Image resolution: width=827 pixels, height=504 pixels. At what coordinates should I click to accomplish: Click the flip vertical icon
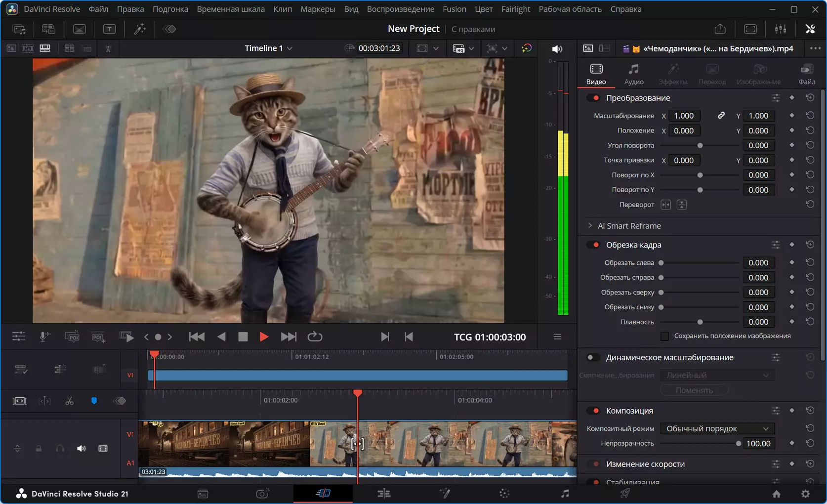click(x=682, y=205)
